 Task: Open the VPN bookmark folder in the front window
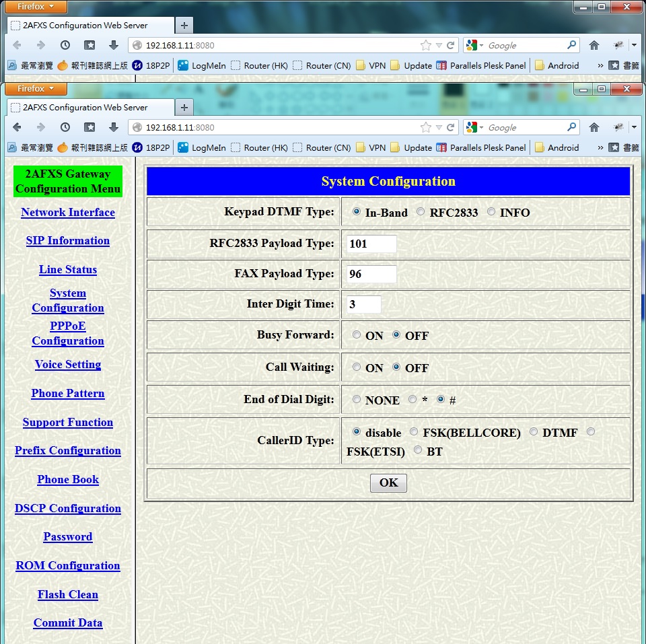371,147
